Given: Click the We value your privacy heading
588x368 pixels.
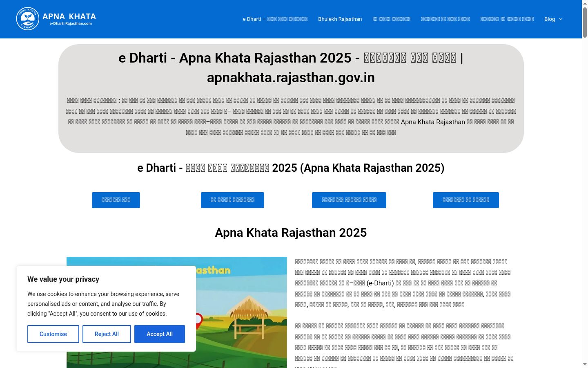Looking at the screenshot, I should pos(63,279).
